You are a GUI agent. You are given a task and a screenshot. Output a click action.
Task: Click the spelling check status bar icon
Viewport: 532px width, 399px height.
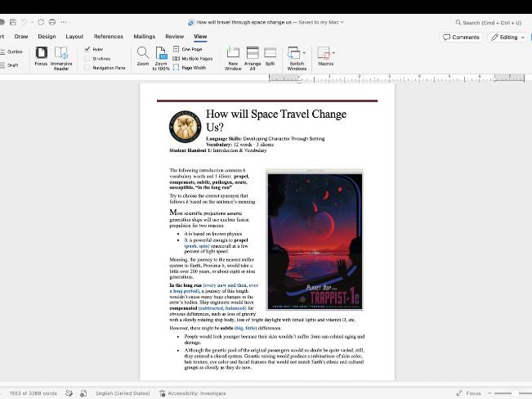pos(69,393)
